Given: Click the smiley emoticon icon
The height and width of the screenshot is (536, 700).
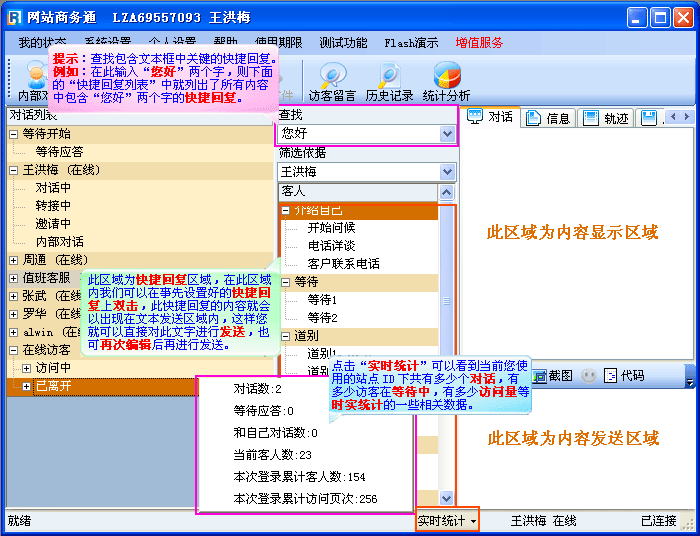Looking at the screenshot, I should [589, 376].
